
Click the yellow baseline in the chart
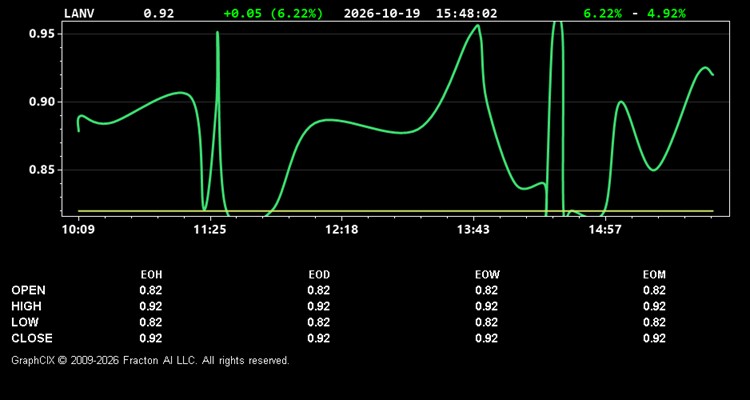click(396, 211)
